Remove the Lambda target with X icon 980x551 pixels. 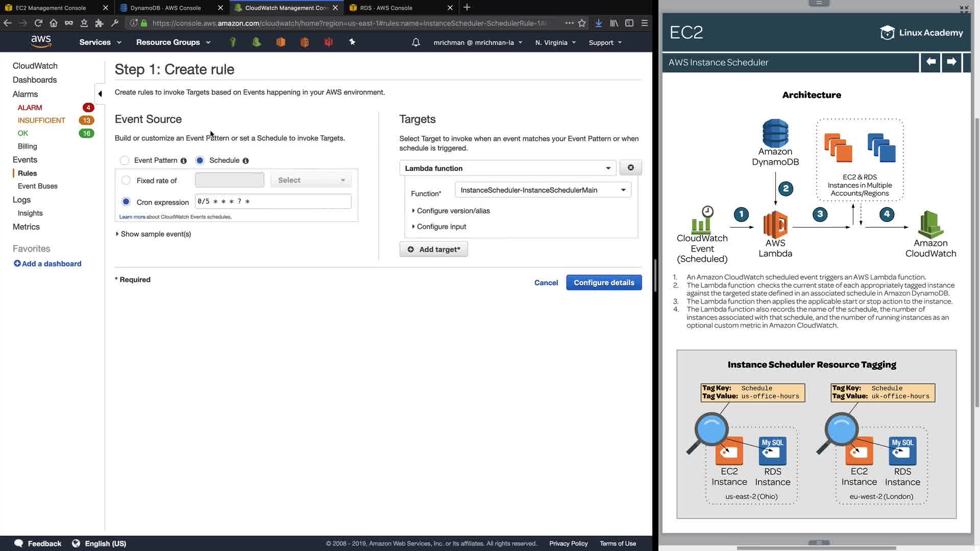(631, 168)
